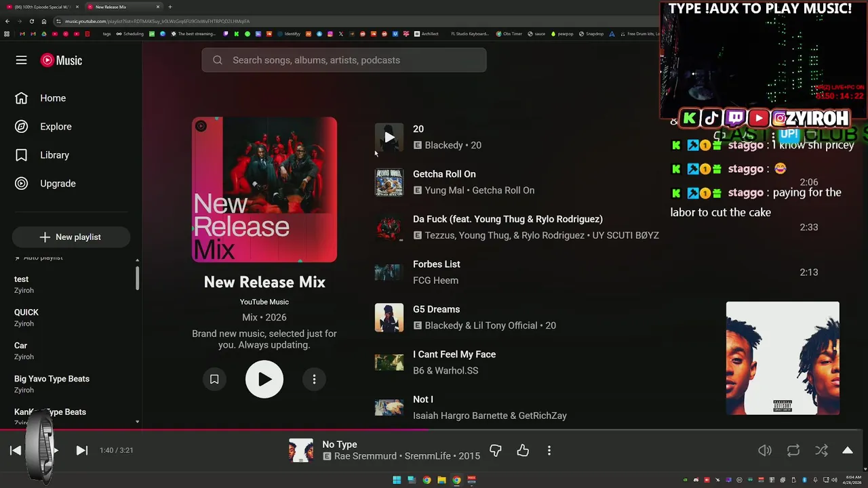Open player bar more actions menu
868x488 pixels.
[x=549, y=450]
